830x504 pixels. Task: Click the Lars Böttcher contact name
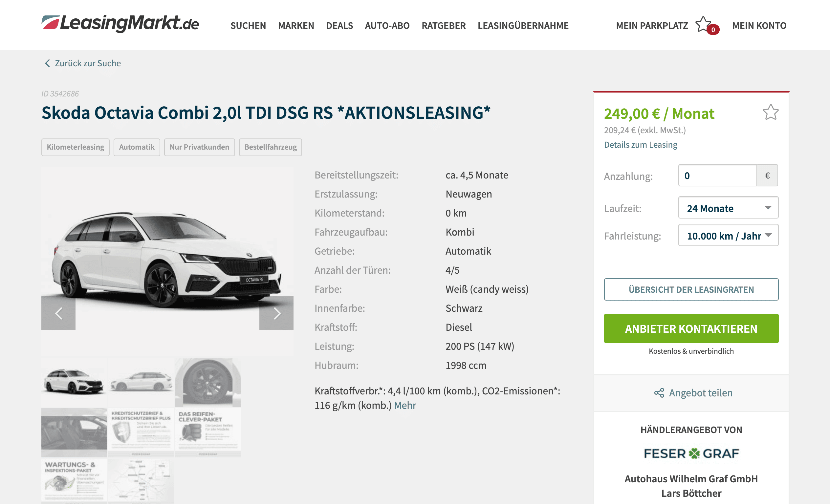(691, 493)
